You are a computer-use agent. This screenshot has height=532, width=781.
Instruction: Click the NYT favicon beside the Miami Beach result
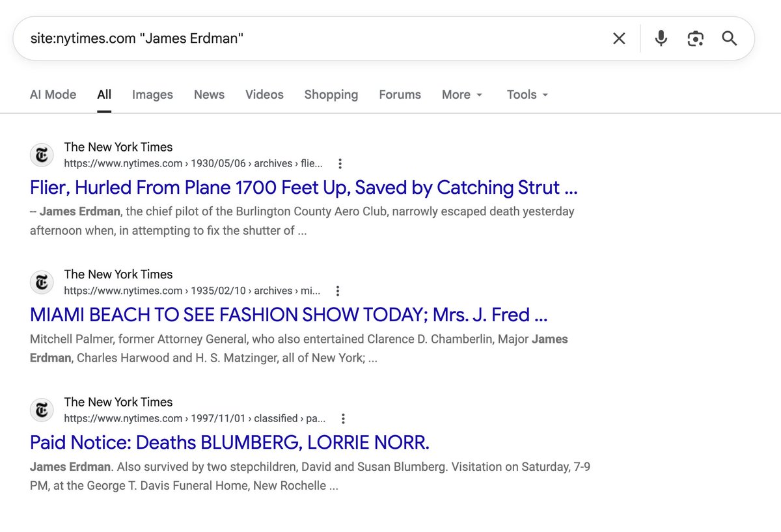click(42, 283)
